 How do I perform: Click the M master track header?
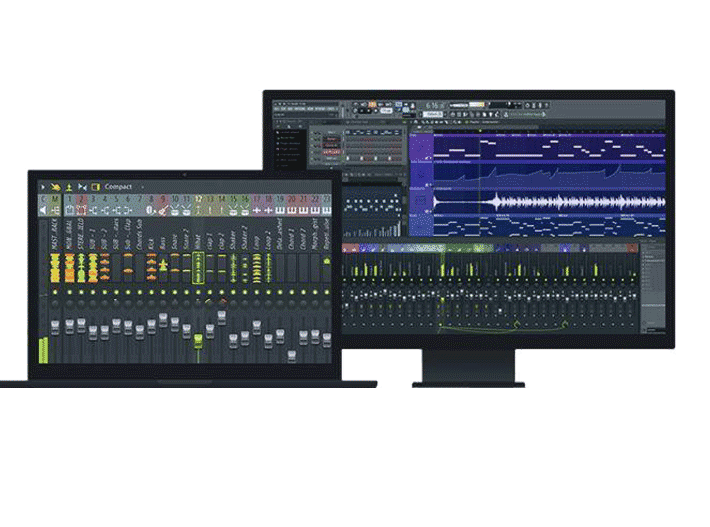click(x=55, y=201)
